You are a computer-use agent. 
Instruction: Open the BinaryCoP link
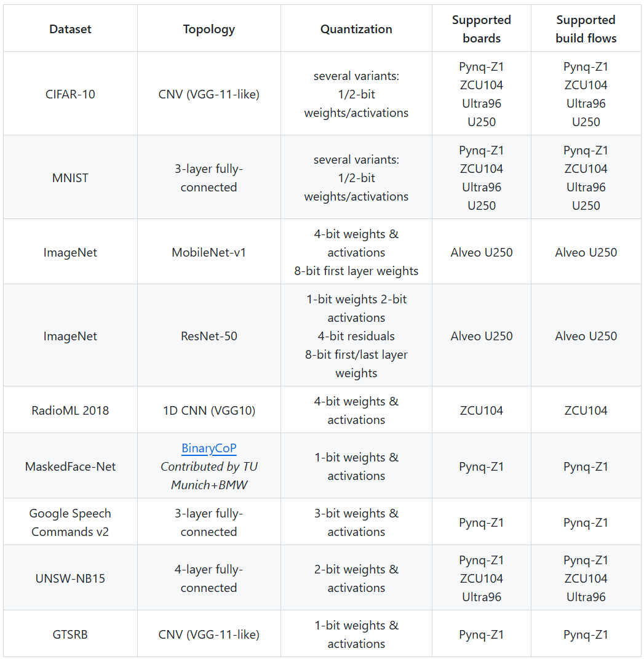[209, 448]
